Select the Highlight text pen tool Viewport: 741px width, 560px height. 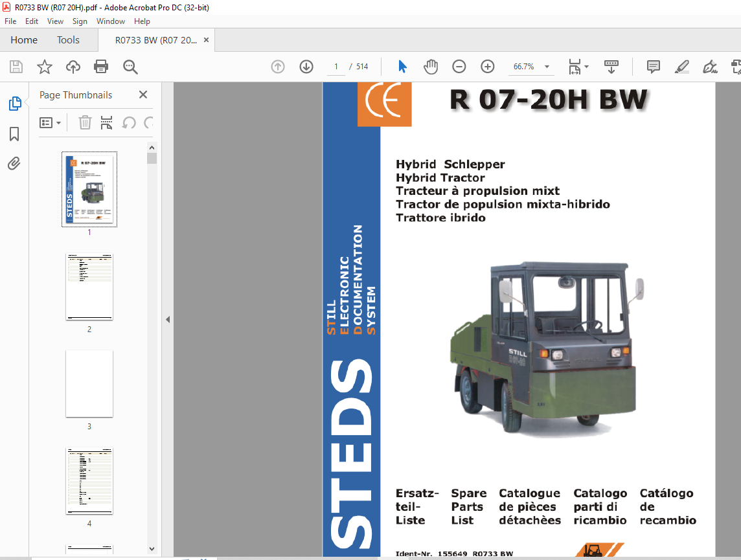click(681, 67)
